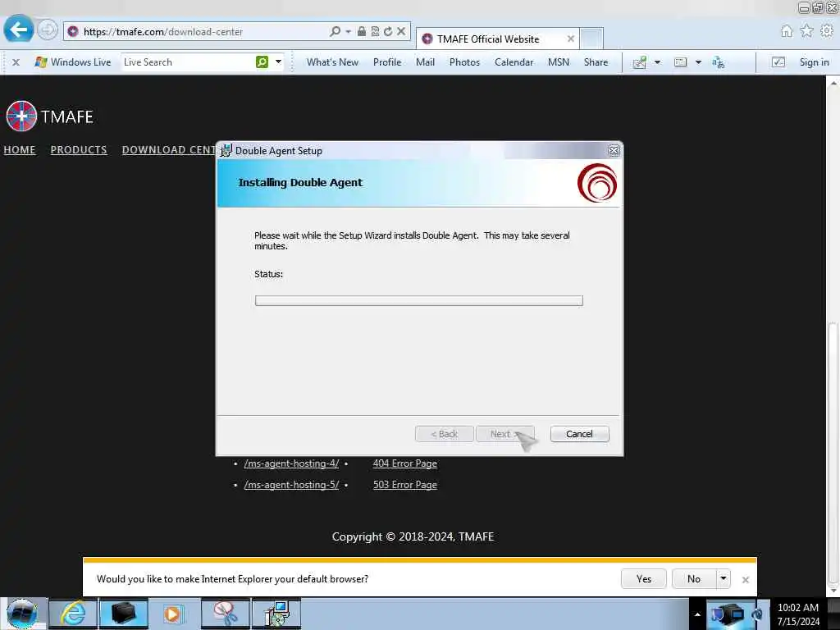Expand the No button dropdown arrow

[x=724, y=578]
